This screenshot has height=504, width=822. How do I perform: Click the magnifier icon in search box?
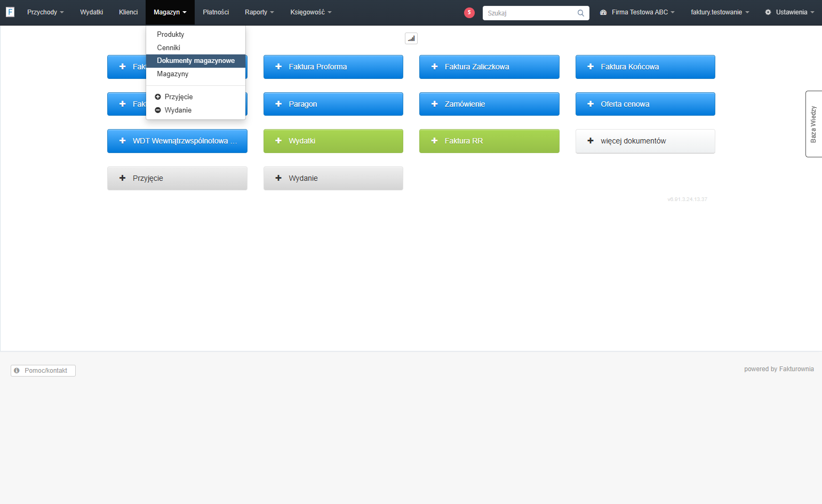tap(581, 13)
